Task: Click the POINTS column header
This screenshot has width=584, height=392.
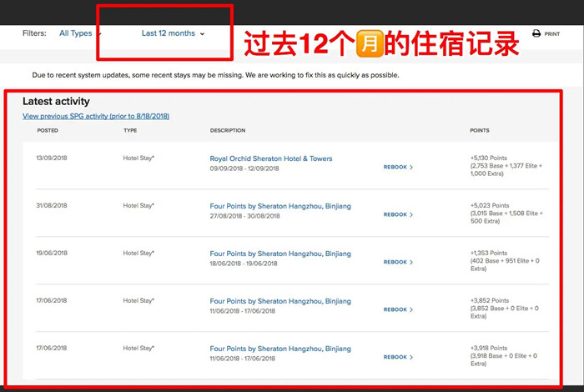Action: [x=480, y=130]
